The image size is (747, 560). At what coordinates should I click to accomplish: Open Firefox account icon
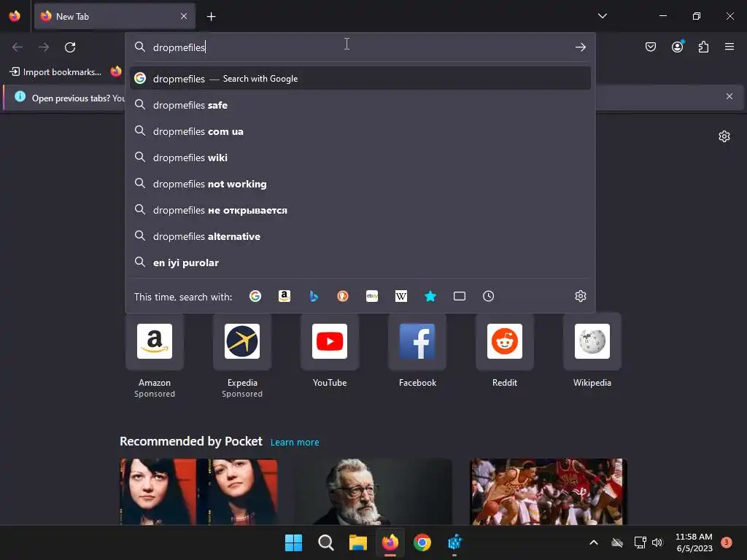point(677,47)
